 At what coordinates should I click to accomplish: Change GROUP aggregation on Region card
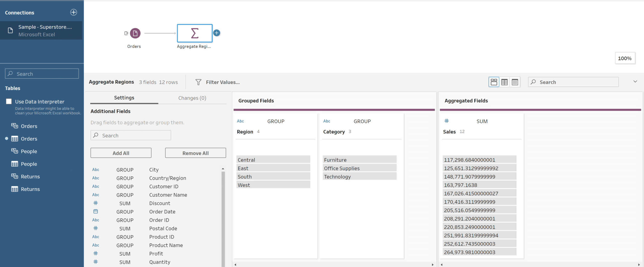pos(276,121)
